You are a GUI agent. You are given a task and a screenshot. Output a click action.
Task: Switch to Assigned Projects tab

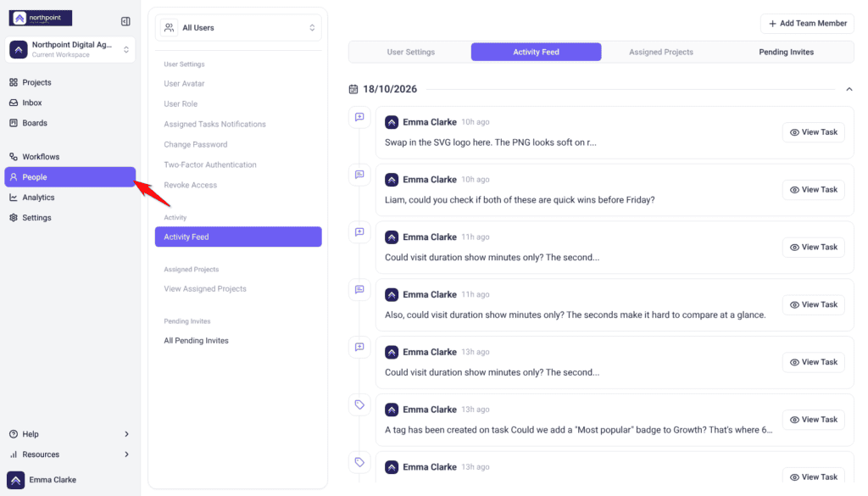click(x=661, y=52)
